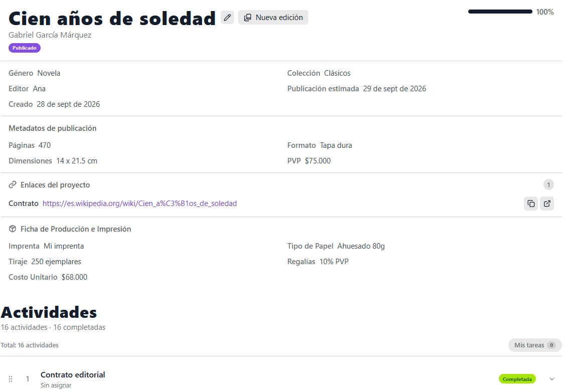This screenshot has width=569, height=392.
Task: Click the Creado date 28 de sept de 2026
Action: (68, 105)
